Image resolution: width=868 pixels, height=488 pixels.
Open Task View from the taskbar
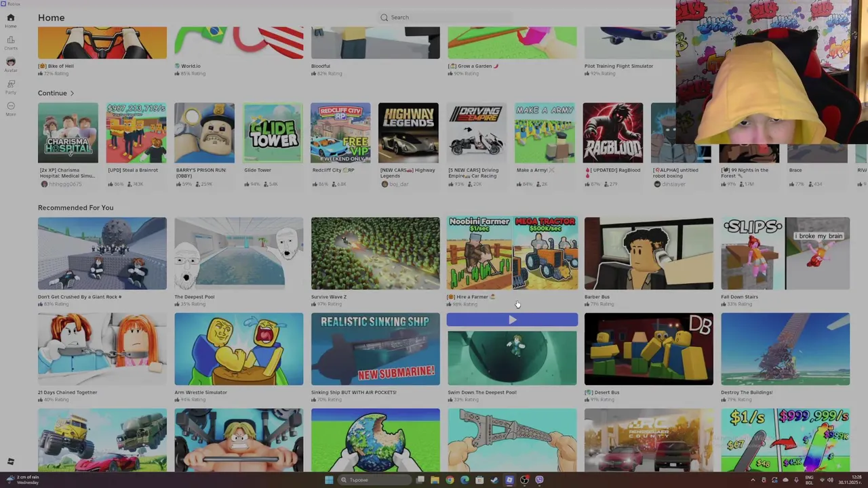tap(420, 480)
